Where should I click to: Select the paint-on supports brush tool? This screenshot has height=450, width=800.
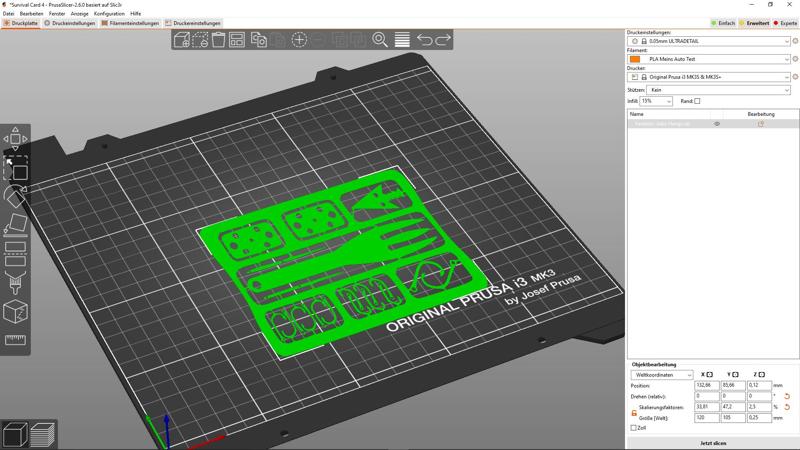tap(15, 283)
